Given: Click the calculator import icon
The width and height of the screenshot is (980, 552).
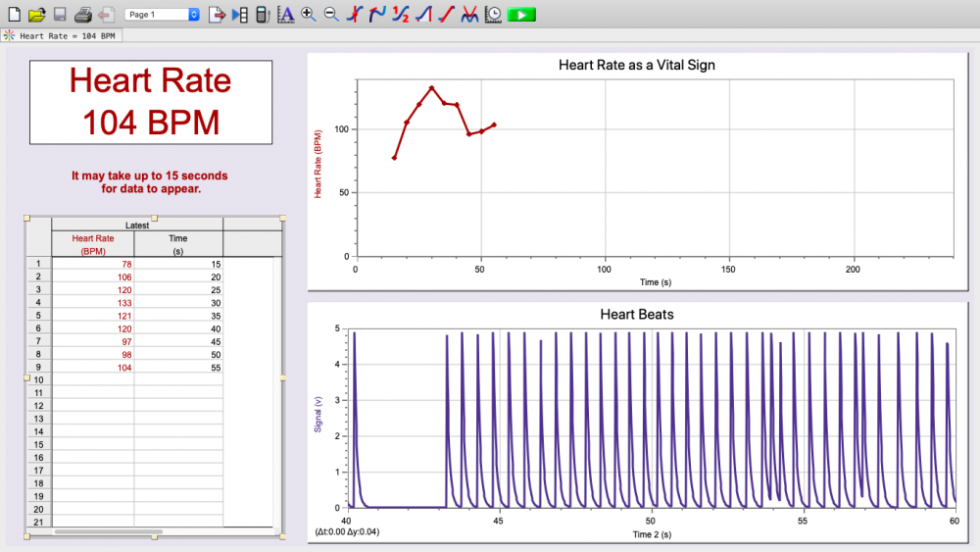Looking at the screenshot, I should pyautogui.click(x=263, y=15).
